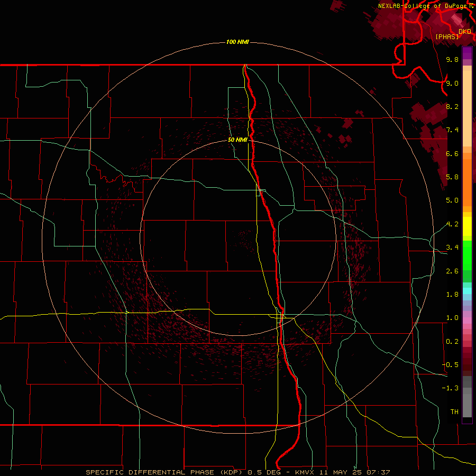
Task: Select the 50 NMI range ring label
Action: pyautogui.click(x=237, y=140)
